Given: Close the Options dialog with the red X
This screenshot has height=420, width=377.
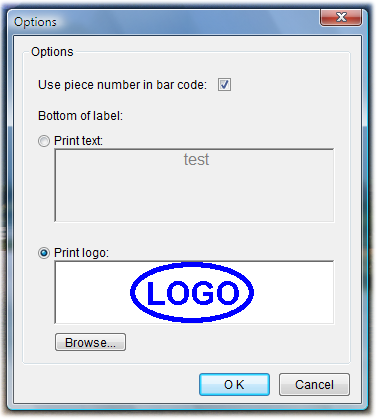Looking at the screenshot, I should pos(341,17).
